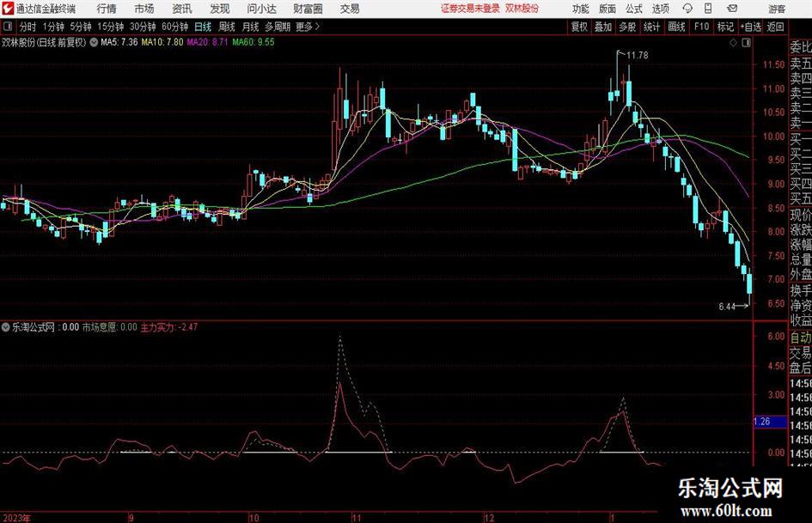
Task: Open the 行情 menu
Action: [107, 9]
